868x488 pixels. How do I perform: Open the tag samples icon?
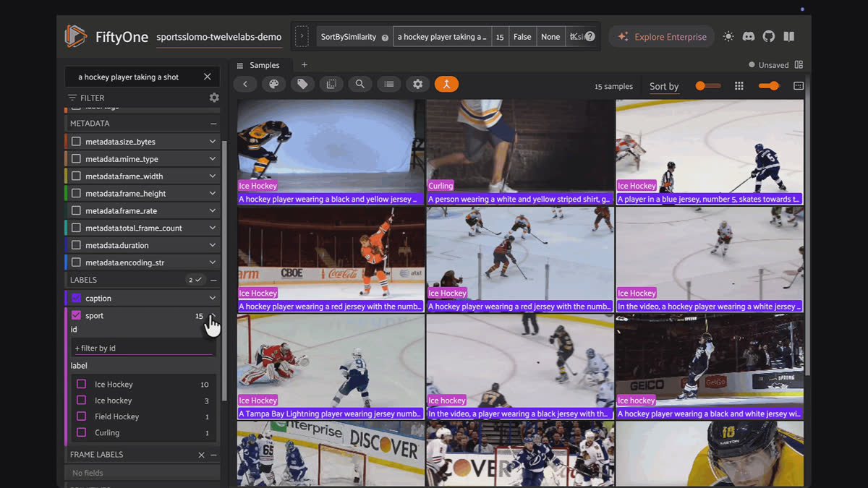pos(302,85)
